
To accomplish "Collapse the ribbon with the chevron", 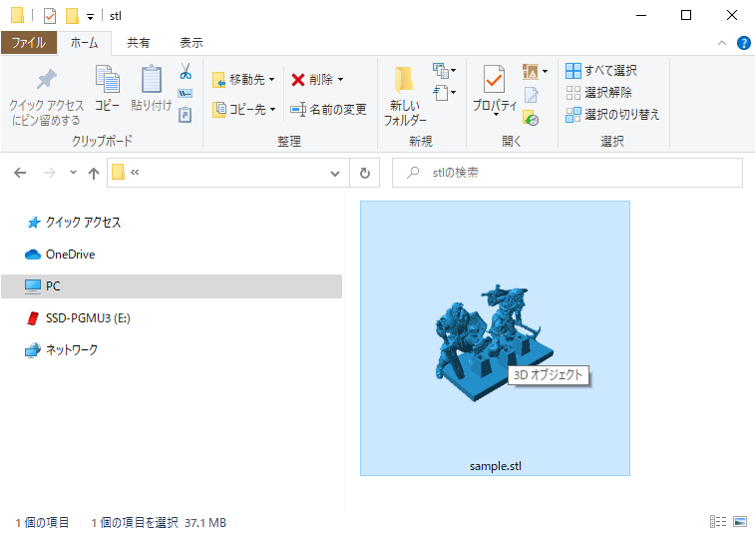I will pyautogui.click(x=722, y=43).
